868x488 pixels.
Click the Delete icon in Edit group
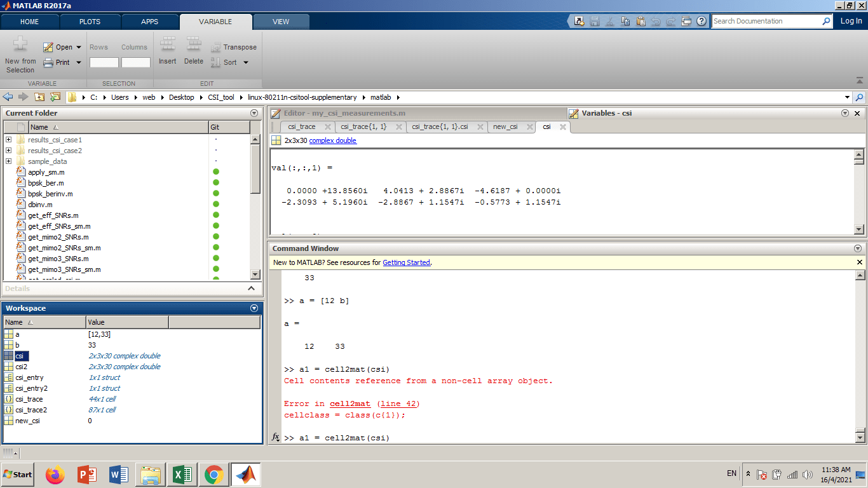pos(193,44)
